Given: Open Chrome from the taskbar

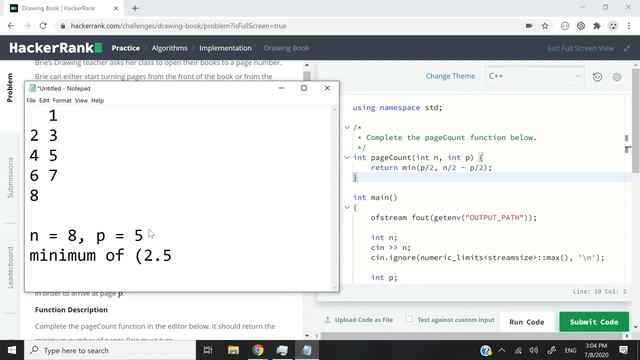Looking at the screenshot, I should click(258, 350).
